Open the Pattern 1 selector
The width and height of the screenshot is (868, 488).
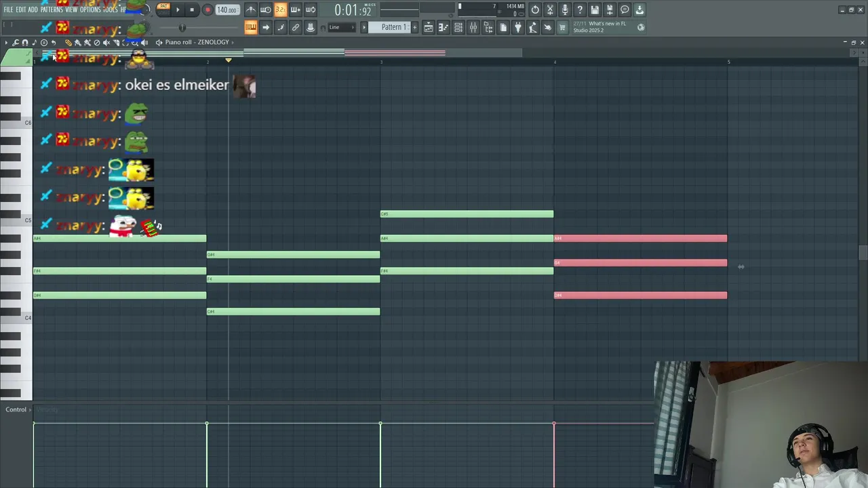[x=393, y=27]
